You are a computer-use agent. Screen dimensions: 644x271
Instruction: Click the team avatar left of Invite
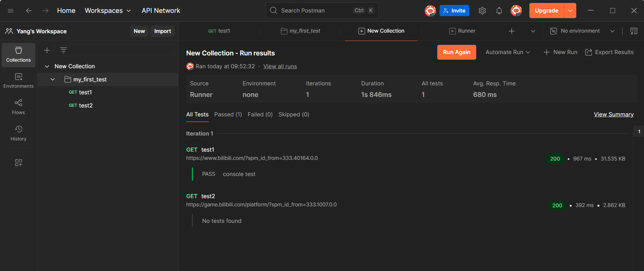click(x=430, y=11)
